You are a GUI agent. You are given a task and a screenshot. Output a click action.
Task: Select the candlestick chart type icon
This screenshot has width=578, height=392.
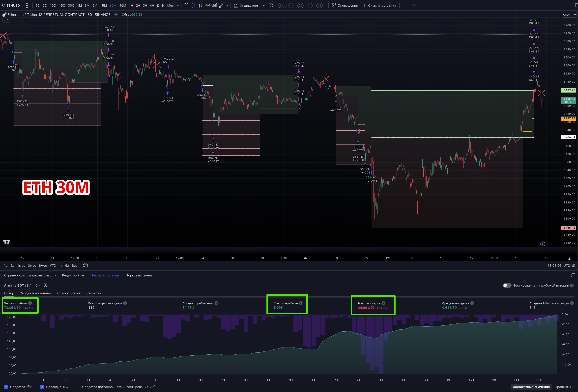[x=194, y=5]
